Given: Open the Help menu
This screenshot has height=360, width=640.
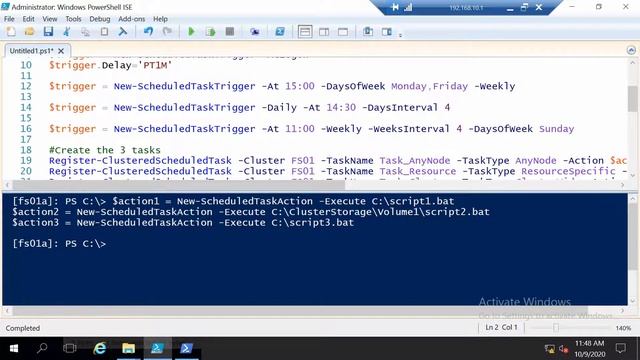Looking at the screenshot, I should pyautogui.click(x=160, y=19).
